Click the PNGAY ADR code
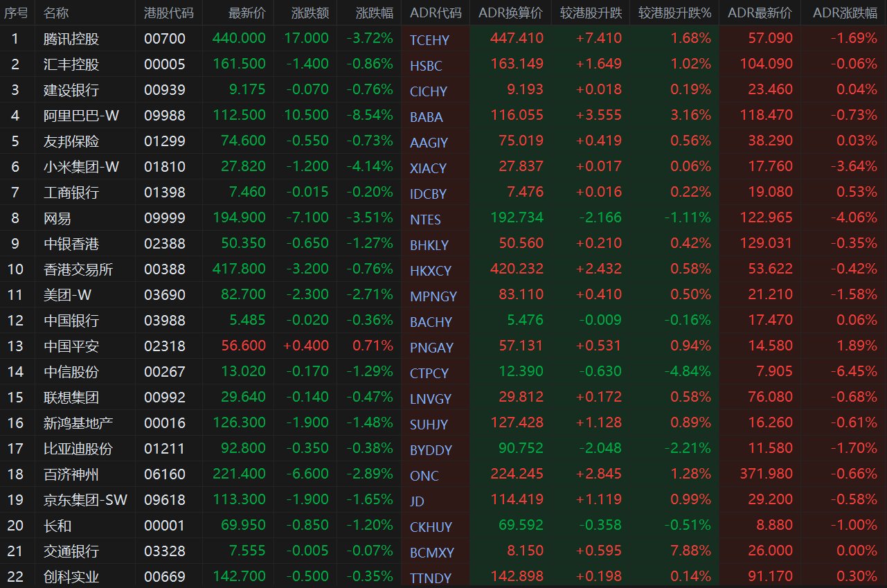 (x=431, y=348)
